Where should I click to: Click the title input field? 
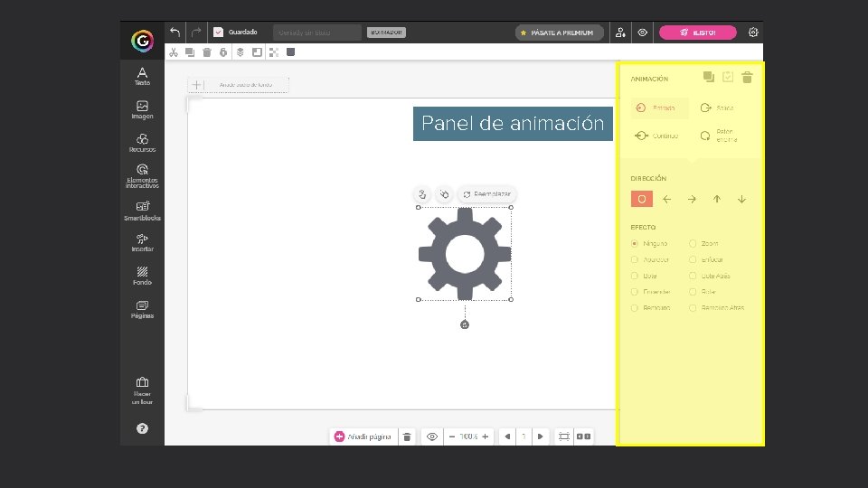(x=317, y=33)
